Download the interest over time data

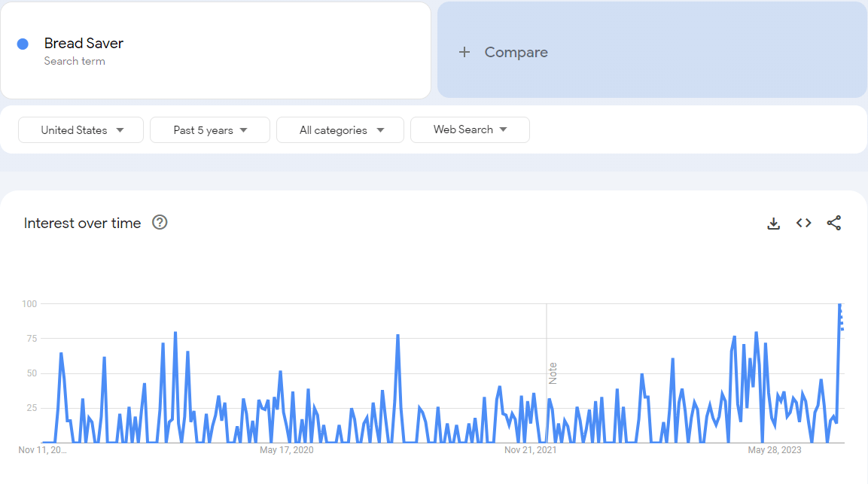[x=773, y=224]
